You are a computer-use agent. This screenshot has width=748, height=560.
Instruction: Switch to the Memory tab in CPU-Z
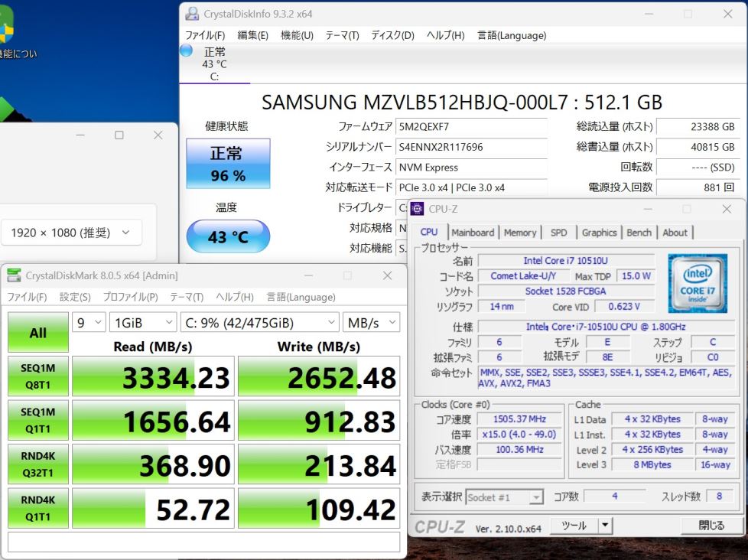[520, 233]
